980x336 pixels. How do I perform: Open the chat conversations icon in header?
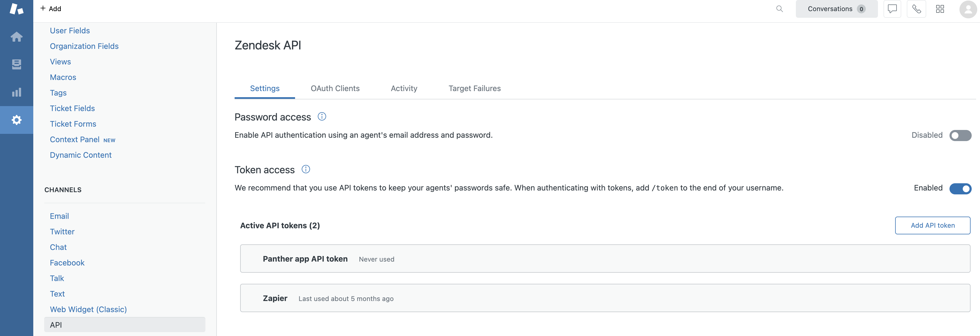(892, 9)
